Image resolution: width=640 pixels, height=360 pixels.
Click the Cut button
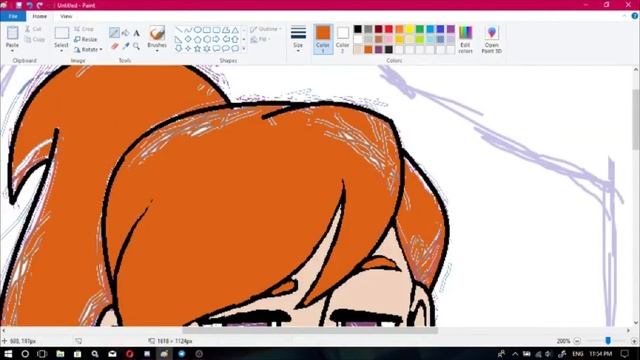pos(33,29)
